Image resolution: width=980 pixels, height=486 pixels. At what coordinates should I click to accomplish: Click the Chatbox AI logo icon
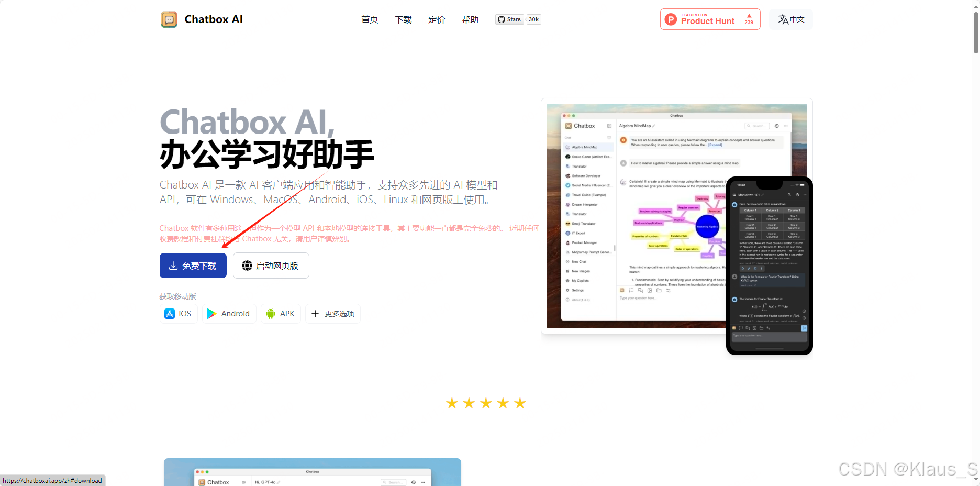coord(169,19)
